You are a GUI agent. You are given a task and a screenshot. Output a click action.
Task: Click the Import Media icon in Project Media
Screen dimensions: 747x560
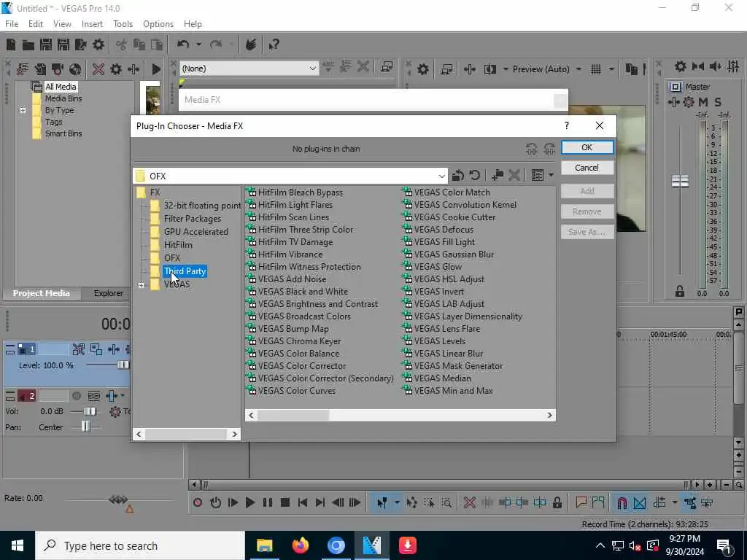pyautogui.click(x=23, y=69)
